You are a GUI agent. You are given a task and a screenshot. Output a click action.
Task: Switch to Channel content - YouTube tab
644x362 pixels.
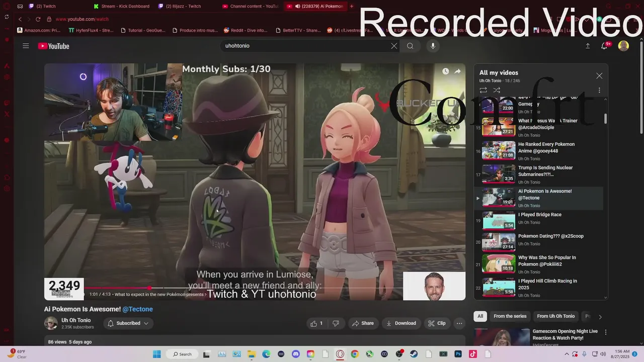pos(250,6)
